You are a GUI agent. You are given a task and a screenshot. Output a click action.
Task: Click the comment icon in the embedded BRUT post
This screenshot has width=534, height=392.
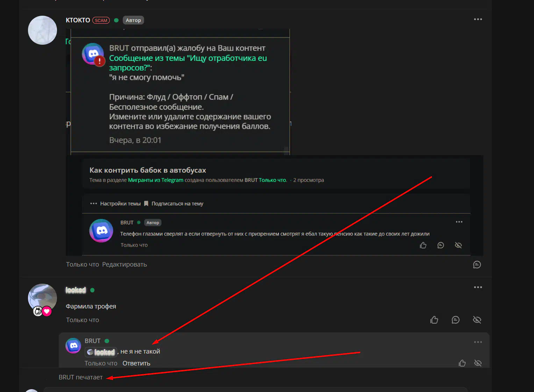tap(441, 245)
